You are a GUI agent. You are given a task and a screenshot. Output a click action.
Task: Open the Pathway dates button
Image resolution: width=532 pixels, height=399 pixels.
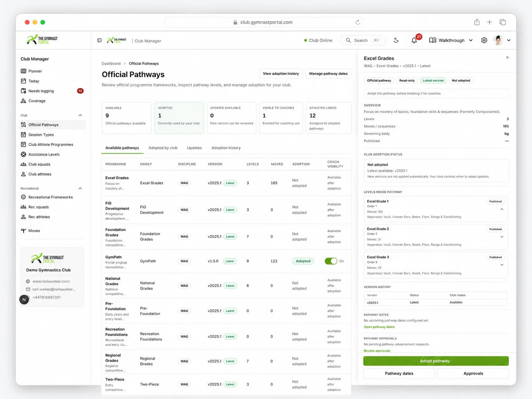(399, 373)
